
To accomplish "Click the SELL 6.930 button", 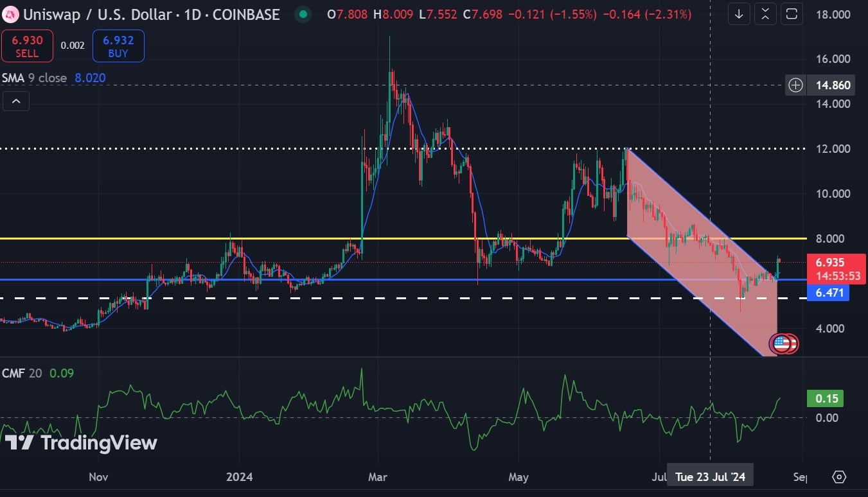I will tap(27, 46).
